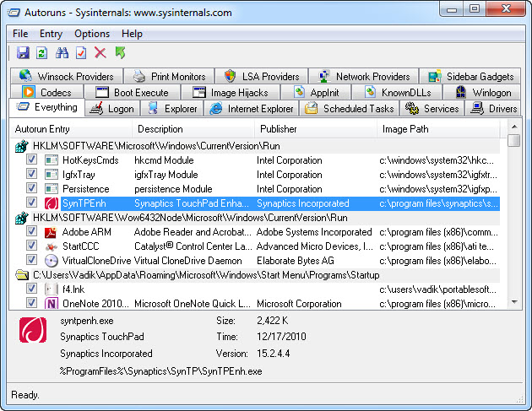Click the large Synaptics icon in details pane
The width and height of the screenshot is (532, 411).
tap(33, 330)
